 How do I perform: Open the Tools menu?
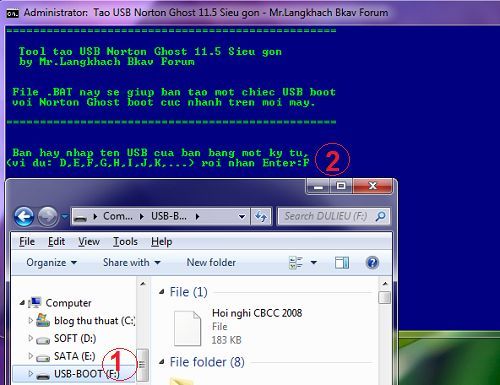125,242
